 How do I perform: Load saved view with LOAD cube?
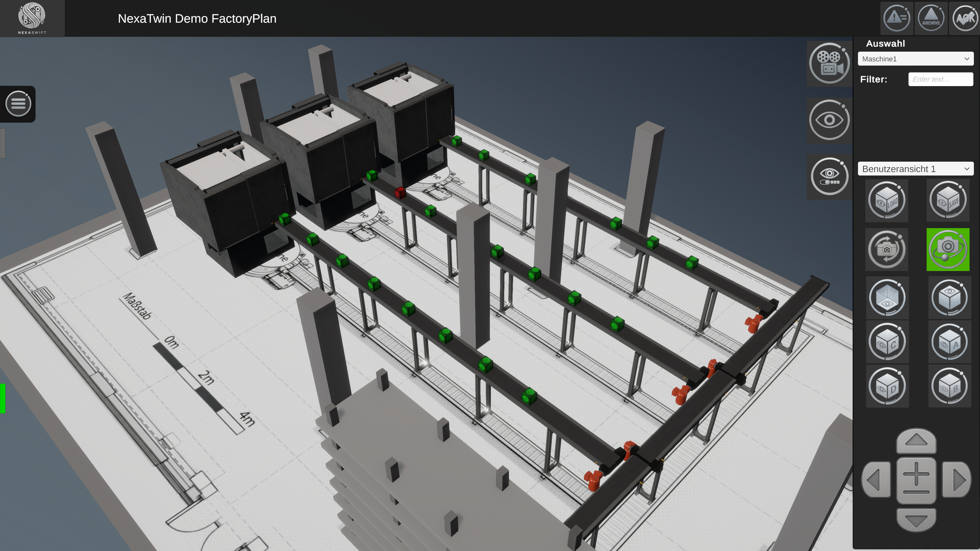[x=887, y=201]
